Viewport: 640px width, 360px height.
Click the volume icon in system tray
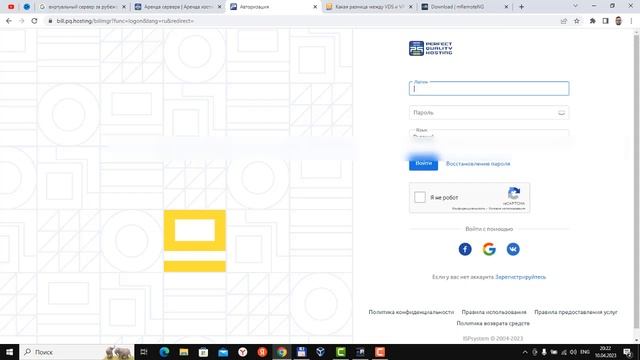pos(573,352)
